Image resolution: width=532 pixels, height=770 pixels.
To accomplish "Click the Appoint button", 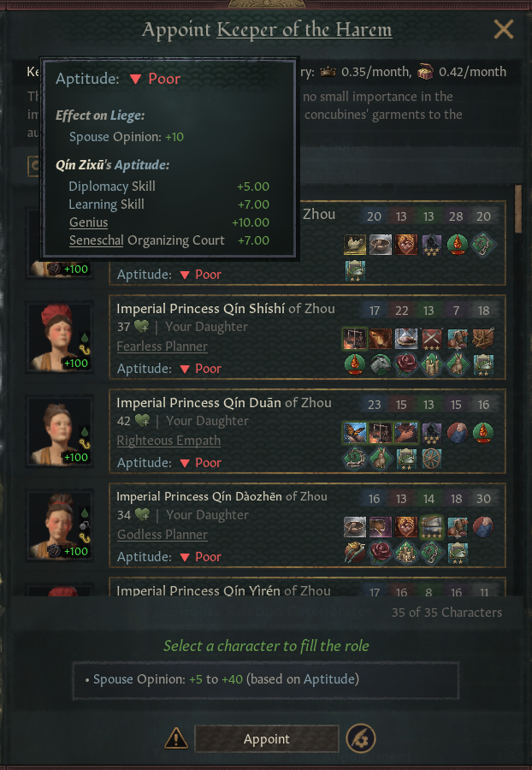I will pyautogui.click(x=267, y=738).
